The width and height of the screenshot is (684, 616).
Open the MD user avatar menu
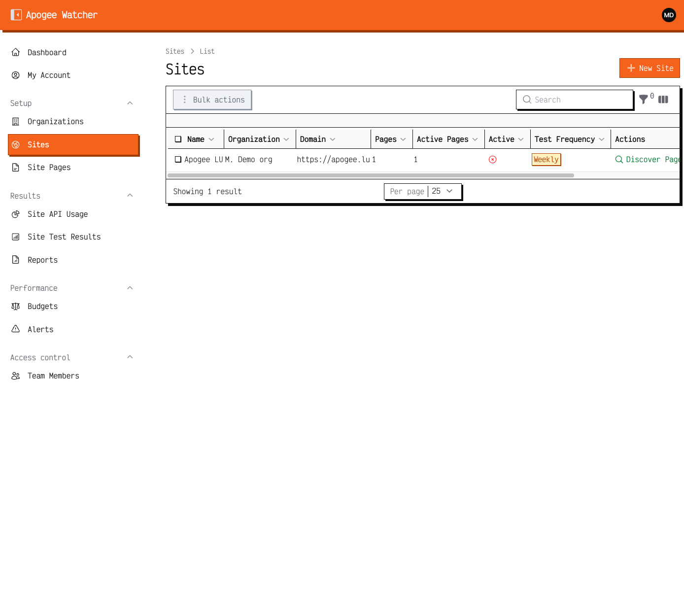[669, 15]
